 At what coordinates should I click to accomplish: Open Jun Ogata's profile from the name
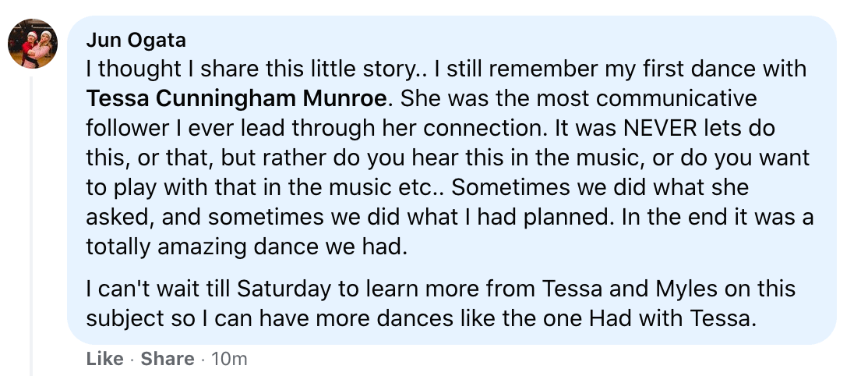pyautogui.click(x=136, y=41)
